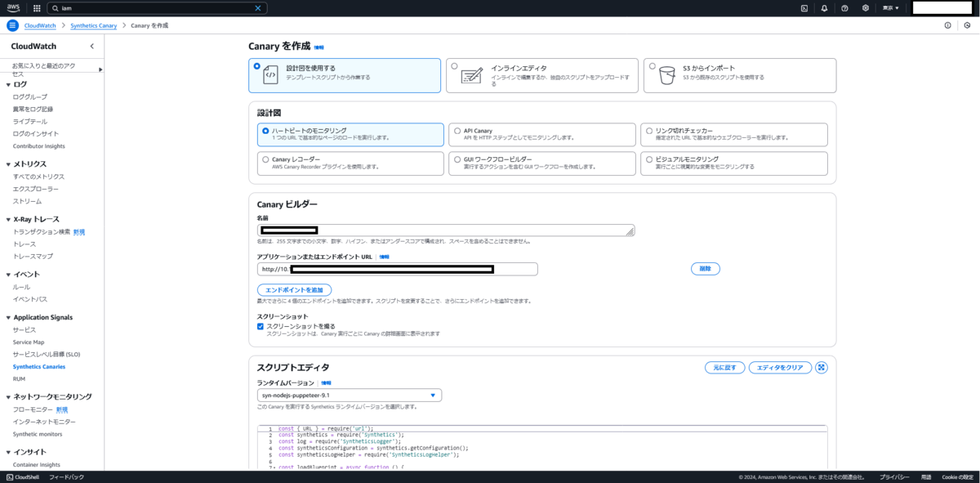Select the ビジュアルモニタリング blueprint
980x483 pixels.
pos(648,159)
